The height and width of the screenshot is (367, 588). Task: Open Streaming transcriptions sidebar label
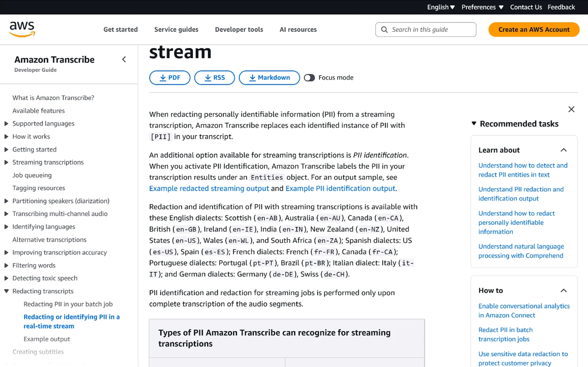[48, 162]
